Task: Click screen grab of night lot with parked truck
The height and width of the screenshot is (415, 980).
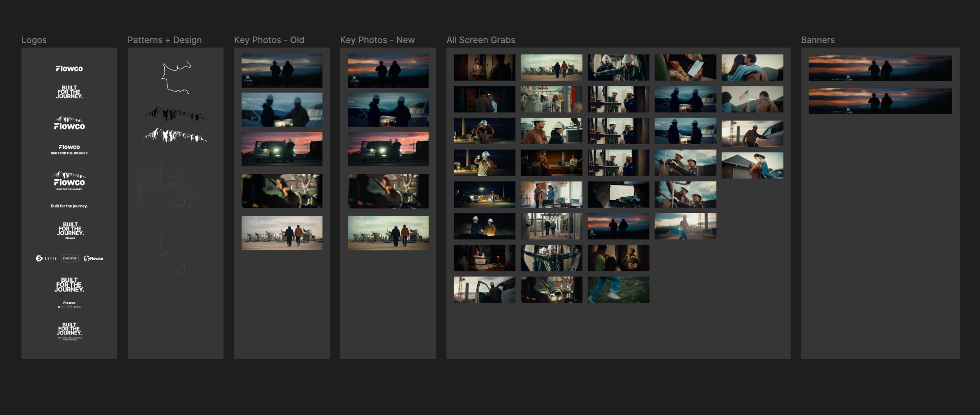Action: point(484,194)
